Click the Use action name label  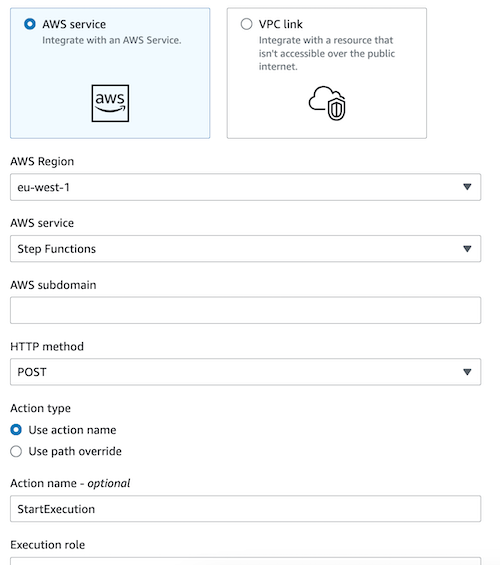[72, 430]
